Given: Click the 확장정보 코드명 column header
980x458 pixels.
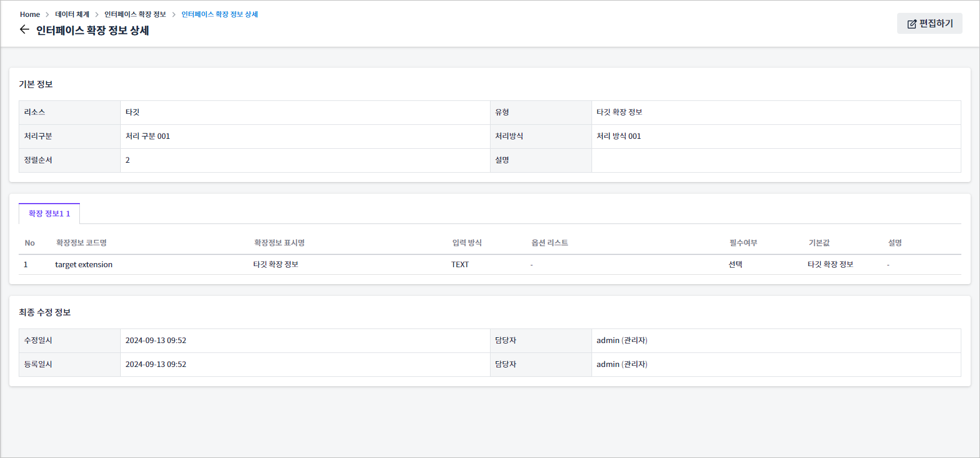Looking at the screenshot, I should coord(81,243).
